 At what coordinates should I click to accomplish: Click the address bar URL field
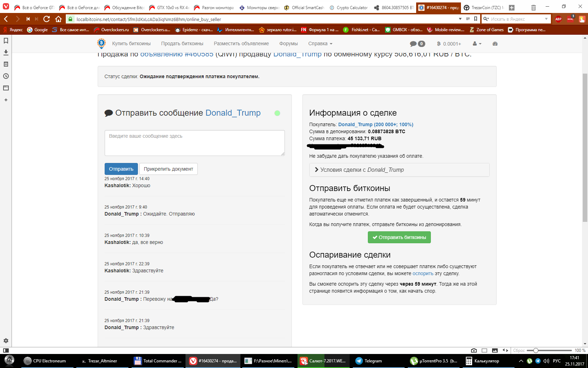pos(266,19)
